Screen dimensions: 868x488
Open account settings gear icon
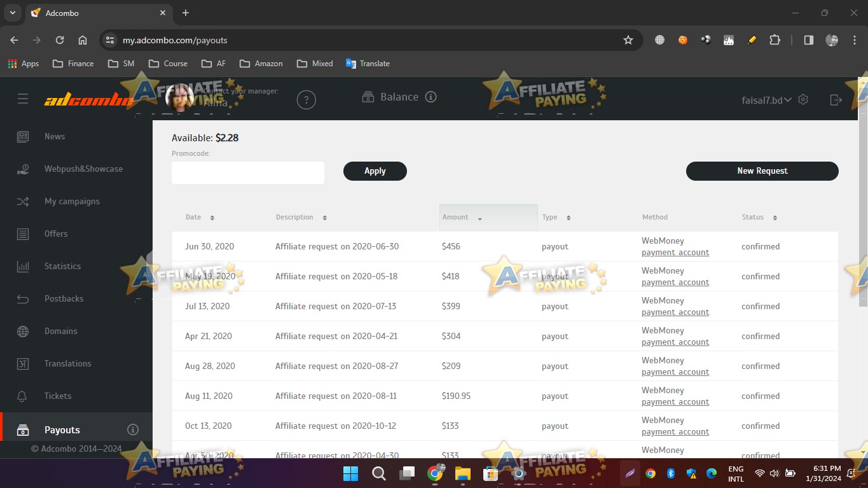[x=803, y=99]
